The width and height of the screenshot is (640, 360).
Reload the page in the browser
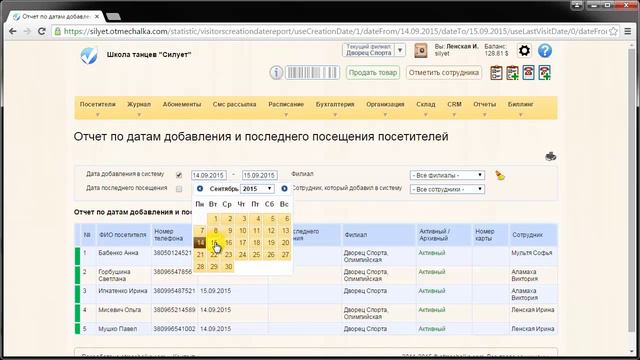click(41, 31)
